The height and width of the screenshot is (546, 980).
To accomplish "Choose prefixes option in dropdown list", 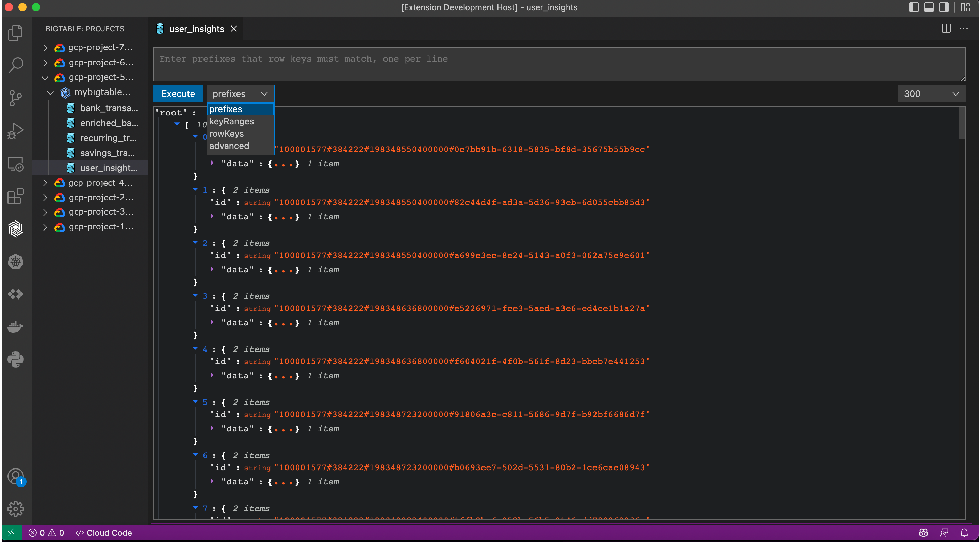I will pos(240,109).
